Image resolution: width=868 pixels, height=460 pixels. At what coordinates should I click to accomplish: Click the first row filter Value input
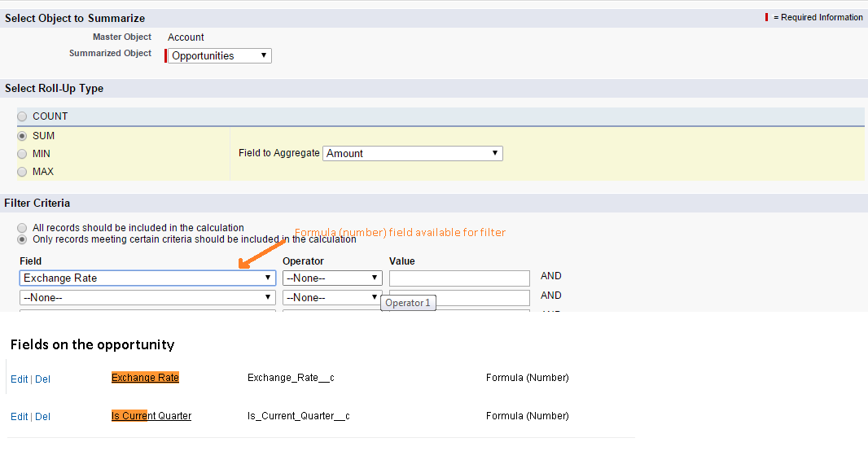[x=459, y=278]
